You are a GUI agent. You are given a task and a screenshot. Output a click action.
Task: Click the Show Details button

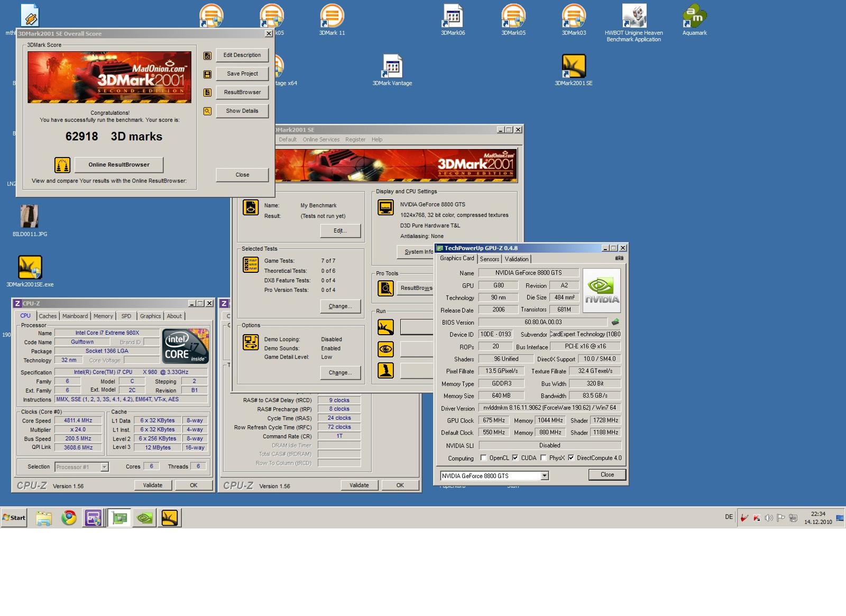tap(242, 111)
